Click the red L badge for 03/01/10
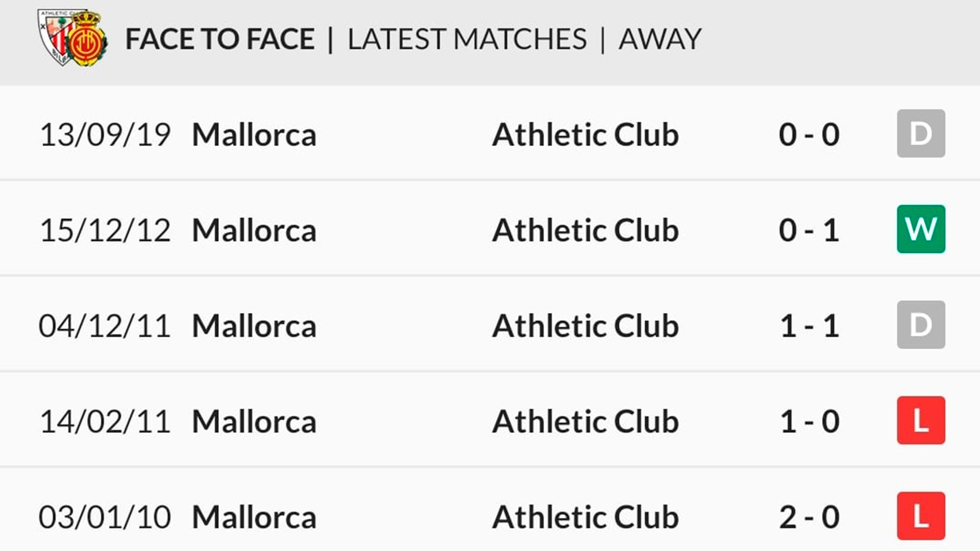 [x=921, y=516]
